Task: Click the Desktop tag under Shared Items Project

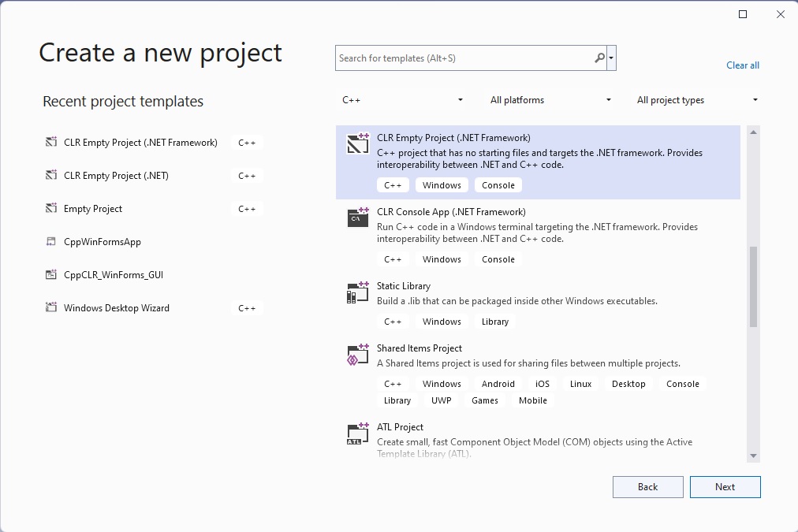Action: [x=628, y=384]
